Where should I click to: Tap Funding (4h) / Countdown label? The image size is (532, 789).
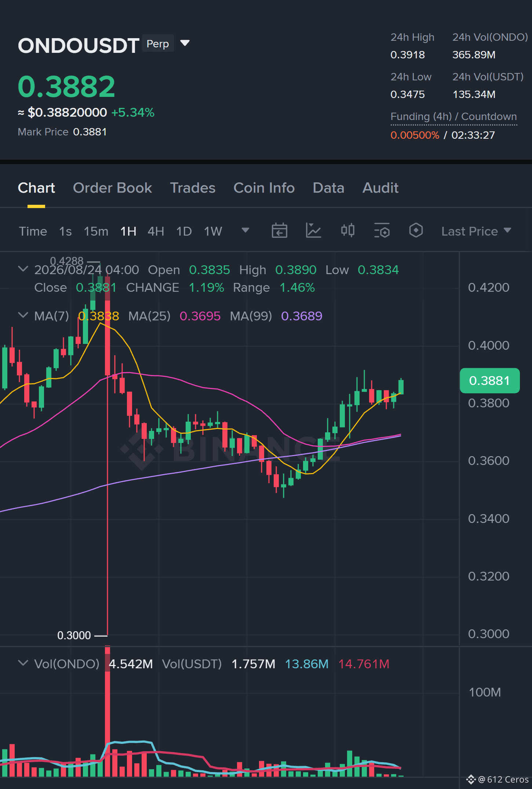[x=453, y=117]
